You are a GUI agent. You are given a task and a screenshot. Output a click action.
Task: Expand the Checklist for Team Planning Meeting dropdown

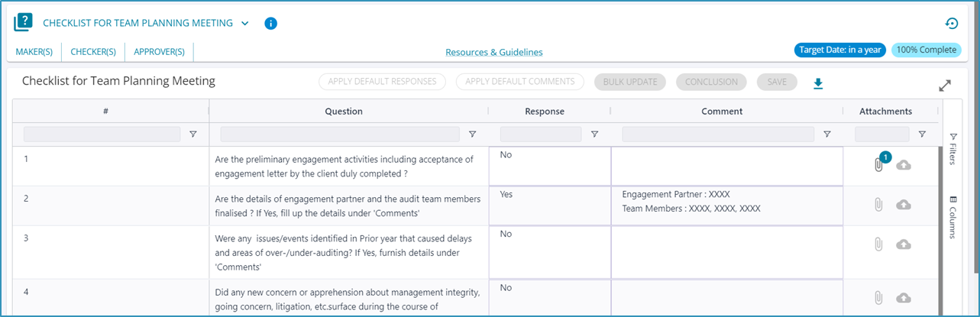(245, 23)
